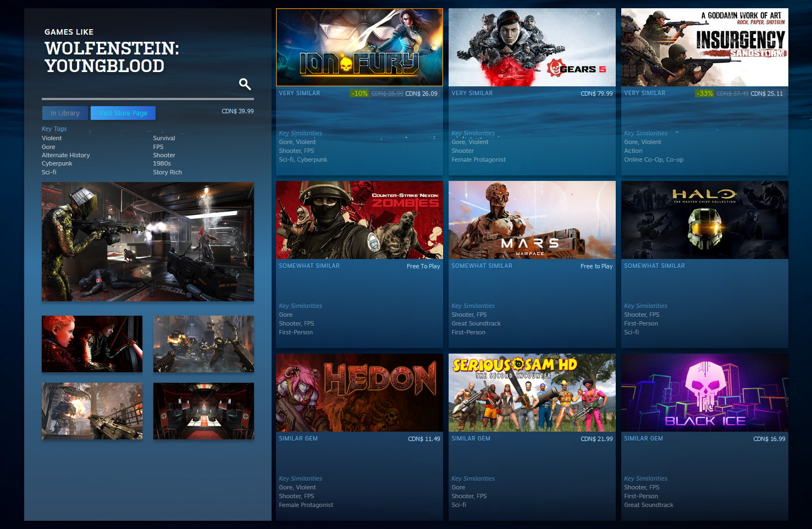Open the Black Ice game banner

click(x=705, y=393)
